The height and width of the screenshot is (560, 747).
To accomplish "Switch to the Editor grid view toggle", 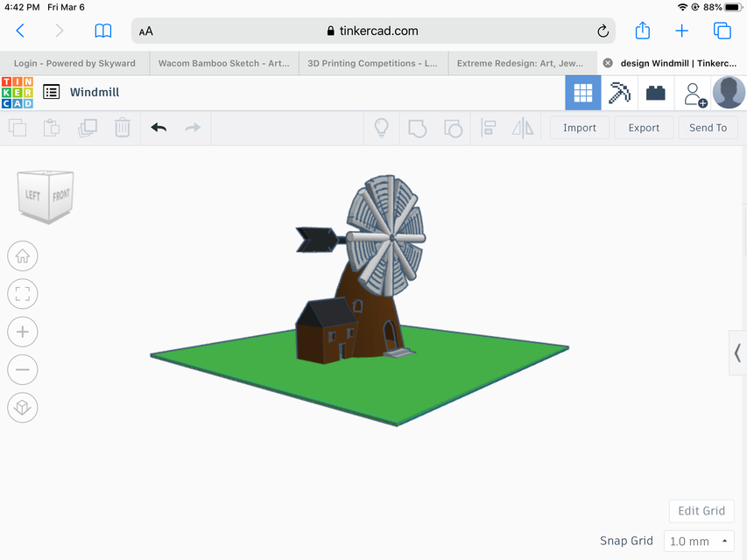I will (583, 92).
